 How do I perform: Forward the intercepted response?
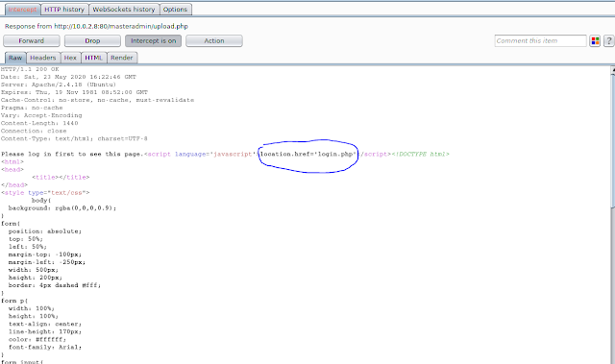coord(32,40)
